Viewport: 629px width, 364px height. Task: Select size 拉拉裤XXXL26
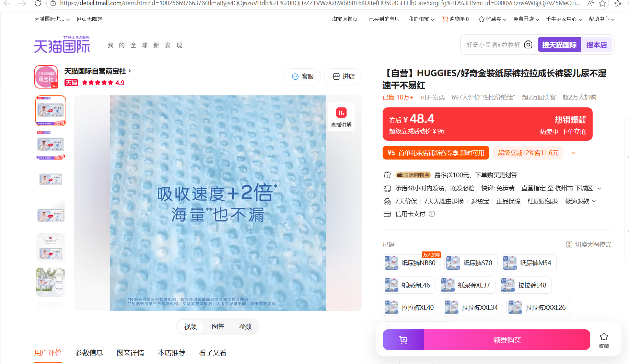click(x=539, y=308)
